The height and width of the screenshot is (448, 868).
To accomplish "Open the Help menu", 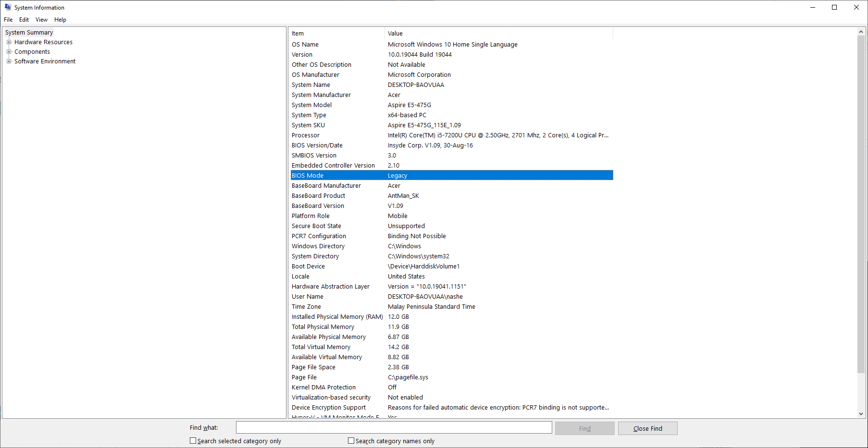I will pyautogui.click(x=60, y=20).
